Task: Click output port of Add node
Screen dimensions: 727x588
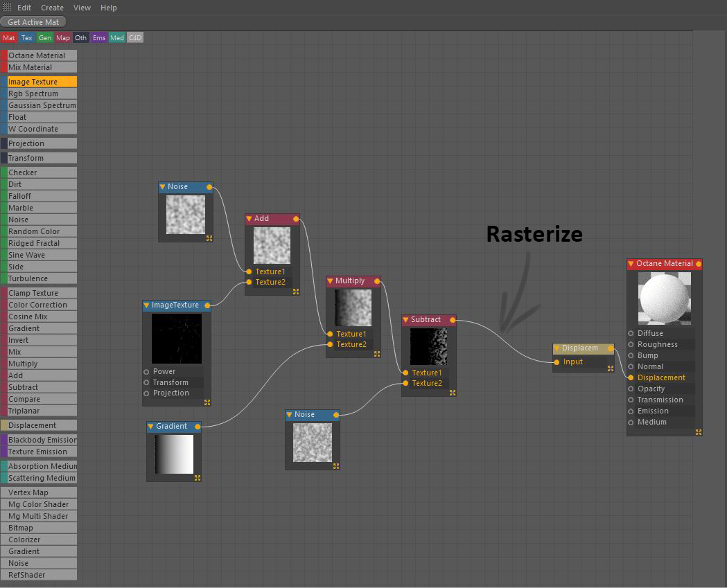Action: click(x=296, y=219)
